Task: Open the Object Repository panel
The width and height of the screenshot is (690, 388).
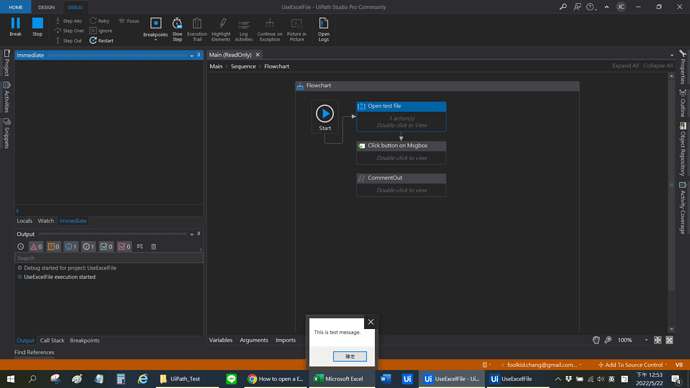Action: coord(683,149)
